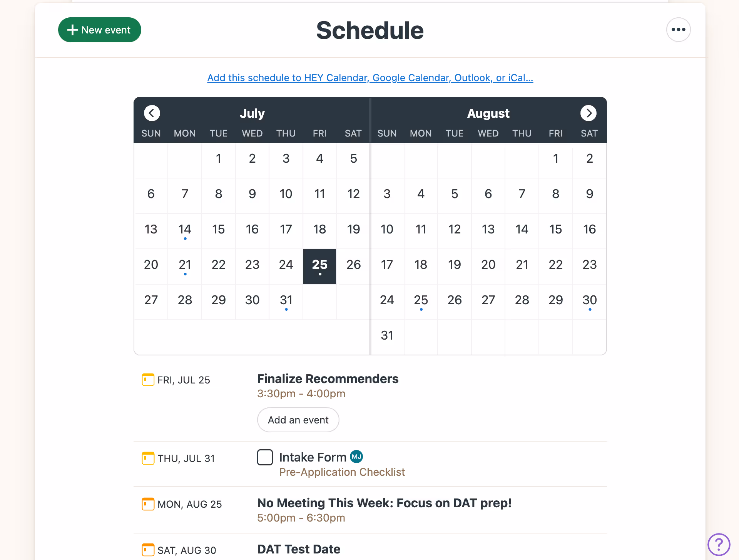Select July 31 date cell
Image resolution: width=739 pixels, height=560 pixels.
click(x=286, y=300)
